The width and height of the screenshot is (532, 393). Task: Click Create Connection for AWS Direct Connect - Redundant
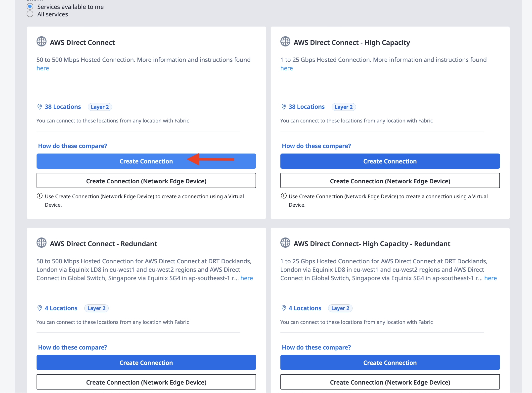coord(146,362)
